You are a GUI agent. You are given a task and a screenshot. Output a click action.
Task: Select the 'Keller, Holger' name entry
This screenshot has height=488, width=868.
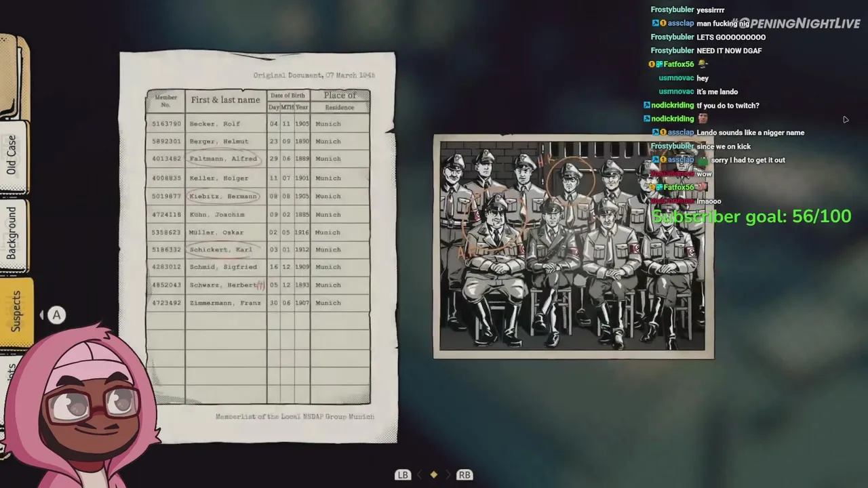pos(218,178)
